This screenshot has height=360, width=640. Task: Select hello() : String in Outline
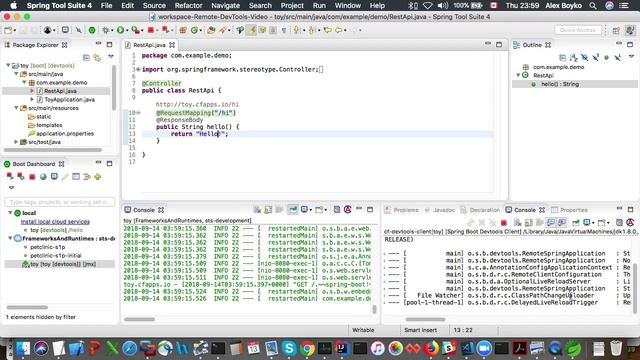coord(560,84)
